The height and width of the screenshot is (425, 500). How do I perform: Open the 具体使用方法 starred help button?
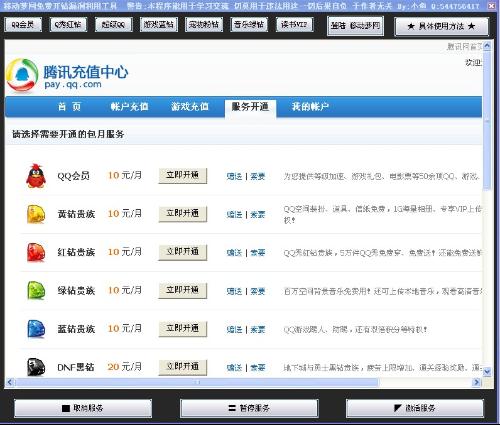(441, 26)
